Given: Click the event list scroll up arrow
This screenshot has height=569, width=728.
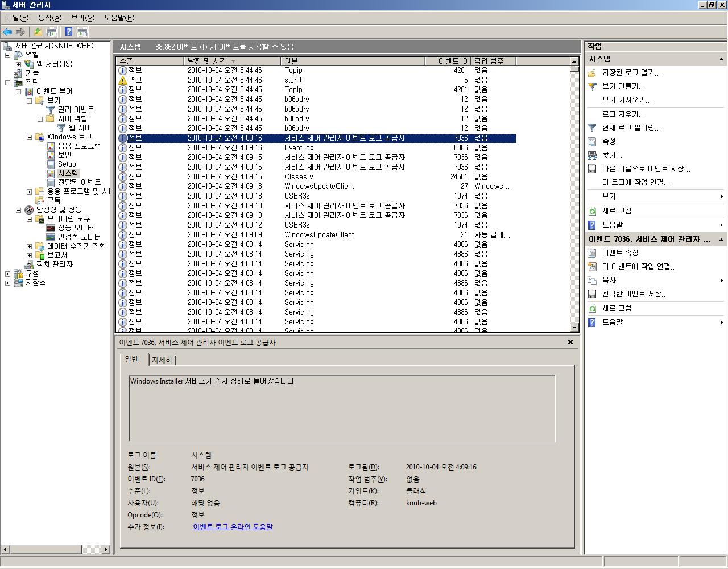Looking at the screenshot, I should coord(574,61).
